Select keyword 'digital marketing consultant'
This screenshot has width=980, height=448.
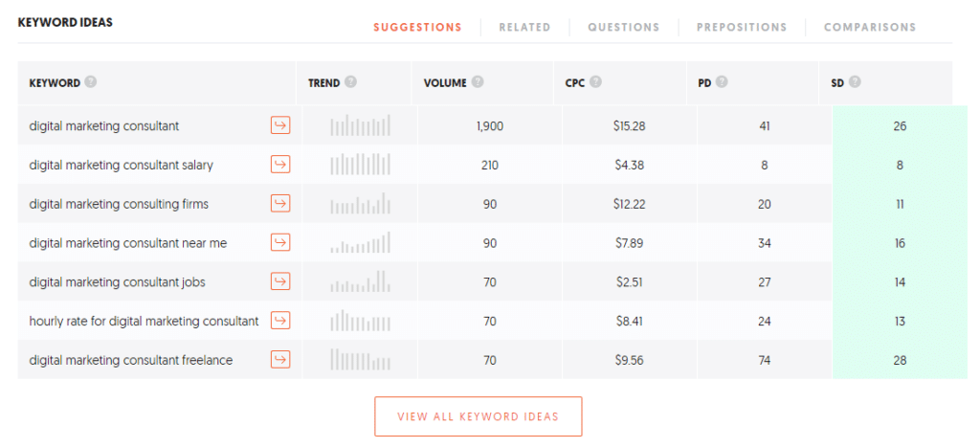[103, 126]
